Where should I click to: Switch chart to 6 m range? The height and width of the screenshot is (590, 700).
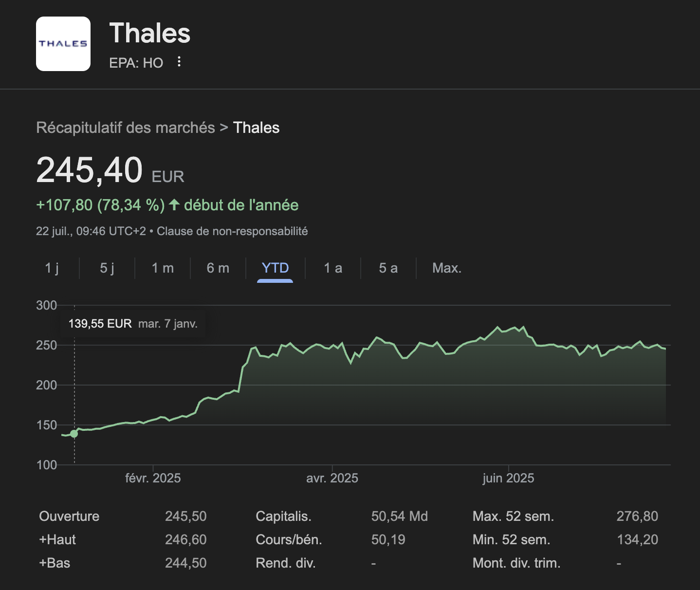[x=218, y=268]
